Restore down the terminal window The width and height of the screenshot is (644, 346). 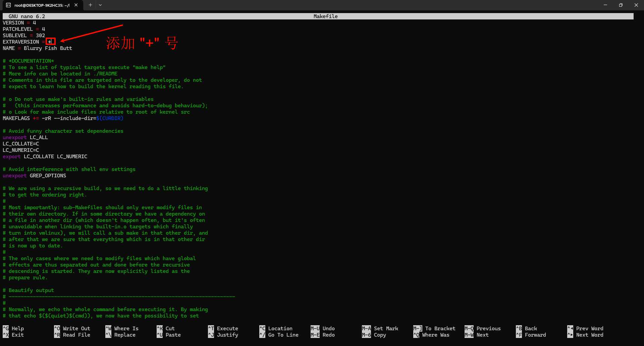(621, 5)
